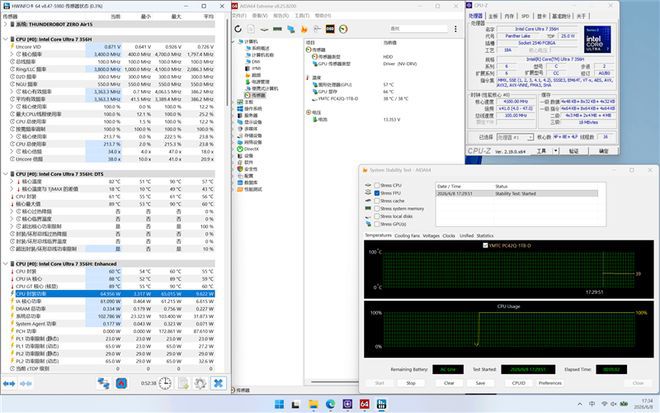Enable Stress system memory checkbox
The height and width of the screenshot is (413, 660).
377,209
